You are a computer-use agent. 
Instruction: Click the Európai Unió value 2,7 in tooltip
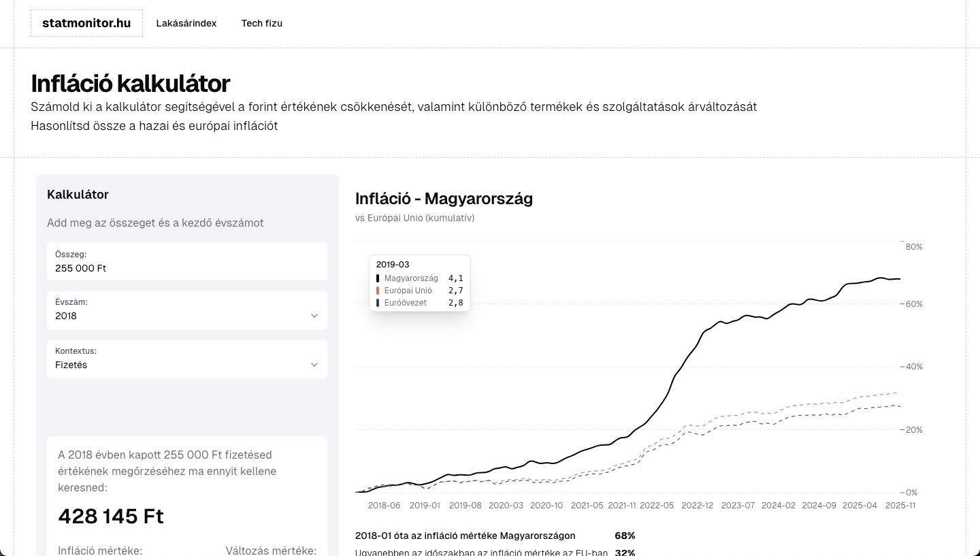tap(455, 291)
